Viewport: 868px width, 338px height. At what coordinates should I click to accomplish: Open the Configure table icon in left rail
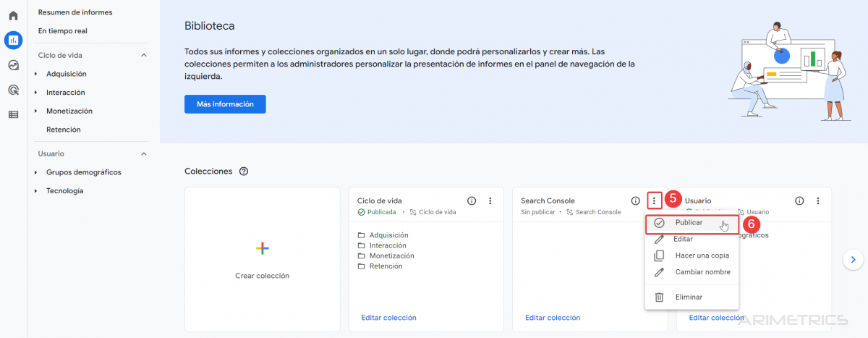(x=13, y=114)
